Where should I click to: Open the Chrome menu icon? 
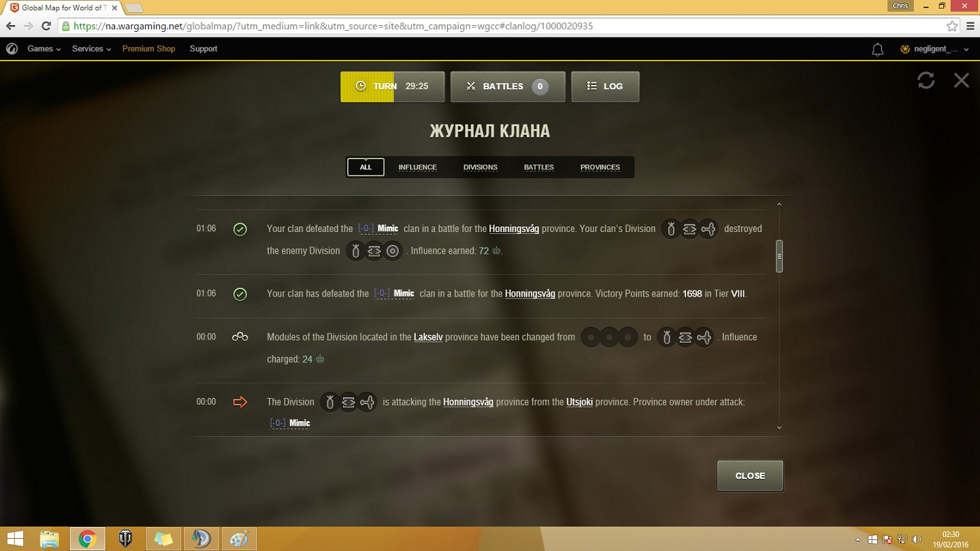point(970,26)
